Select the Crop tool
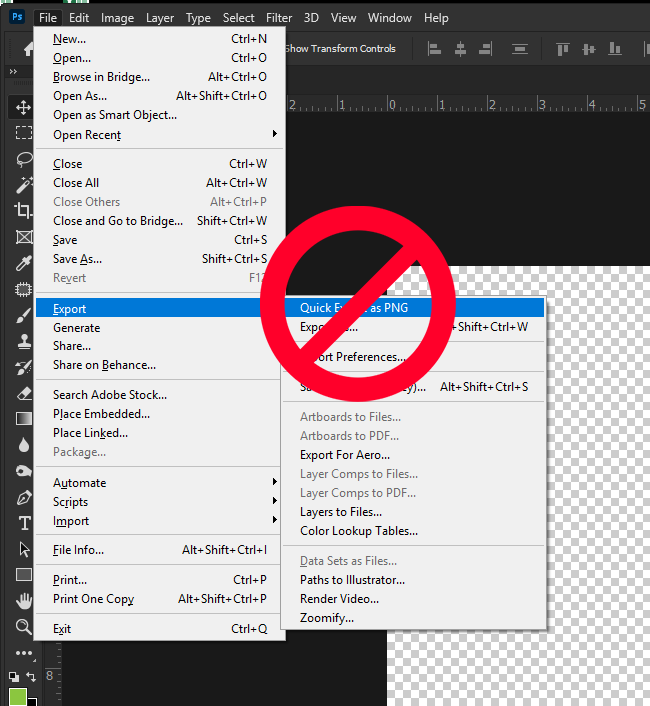The image size is (650, 706). click(x=23, y=210)
